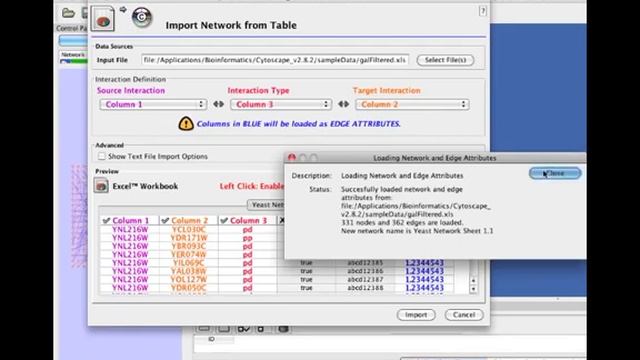Click the 1.2344543 value in abcd12388 row

coord(424,288)
